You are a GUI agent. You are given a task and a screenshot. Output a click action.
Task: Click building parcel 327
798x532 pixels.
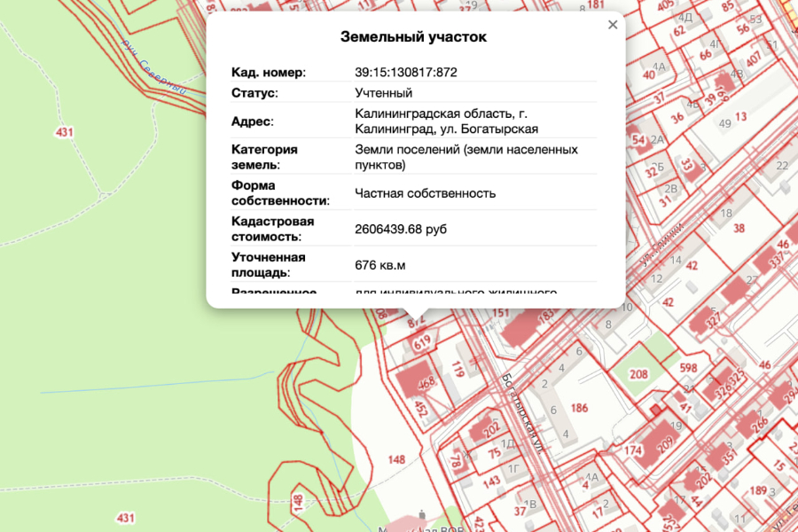[x=714, y=319]
